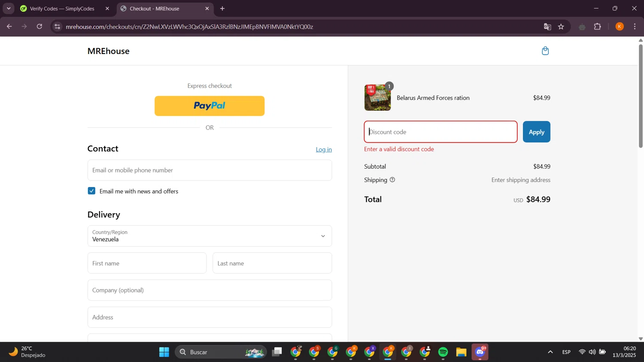The width and height of the screenshot is (644, 362).
Task: Pay with the PayPal express button
Action: click(210, 106)
